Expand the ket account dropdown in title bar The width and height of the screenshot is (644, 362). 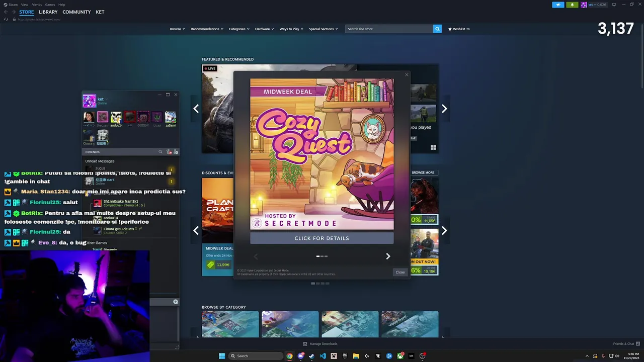594,5
